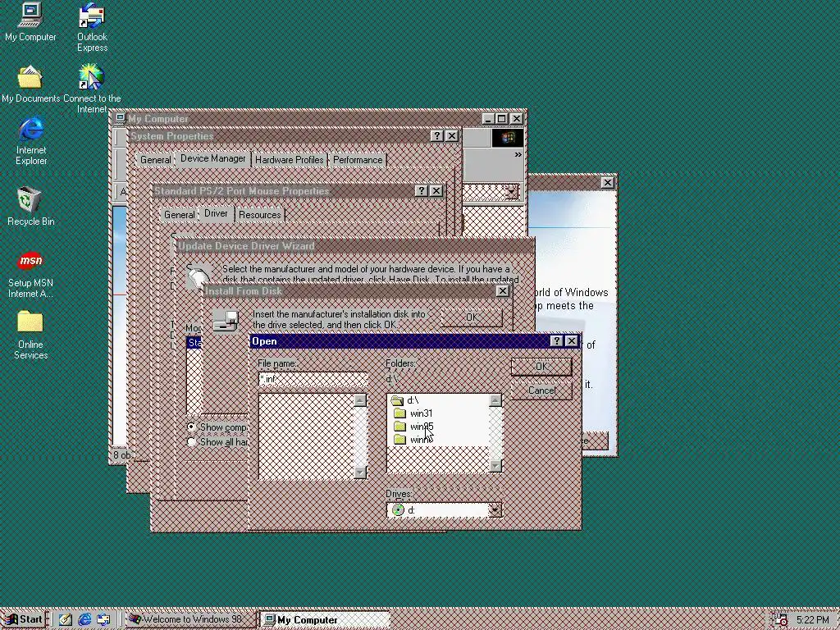840x630 pixels.
Task: Click the Start button
Action: click(24, 620)
